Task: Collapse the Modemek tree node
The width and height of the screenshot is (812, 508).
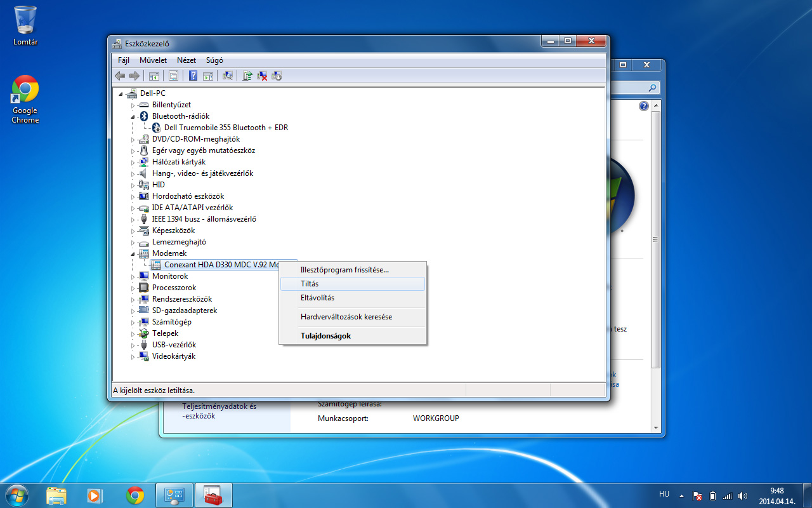Action: (x=133, y=253)
